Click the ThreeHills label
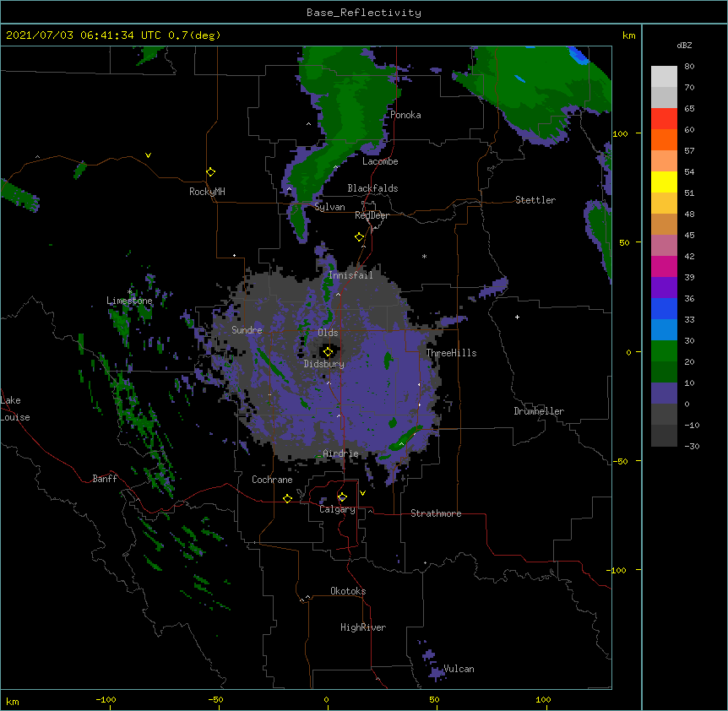The image size is (728, 711). [x=451, y=353]
